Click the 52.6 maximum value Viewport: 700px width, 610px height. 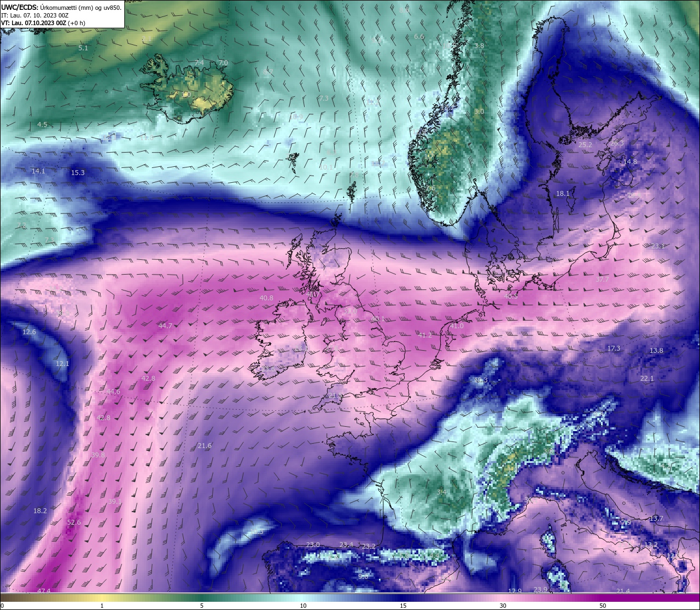(74, 522)
